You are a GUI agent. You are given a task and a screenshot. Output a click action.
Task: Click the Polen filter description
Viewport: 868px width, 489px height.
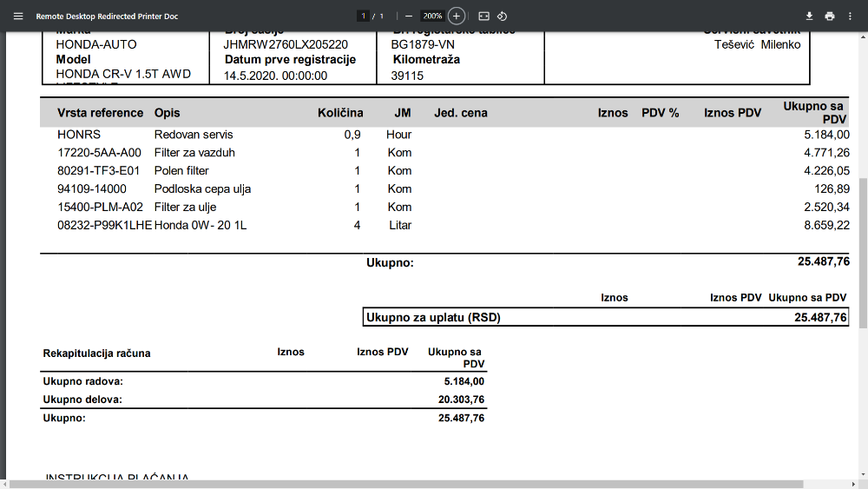181,171
